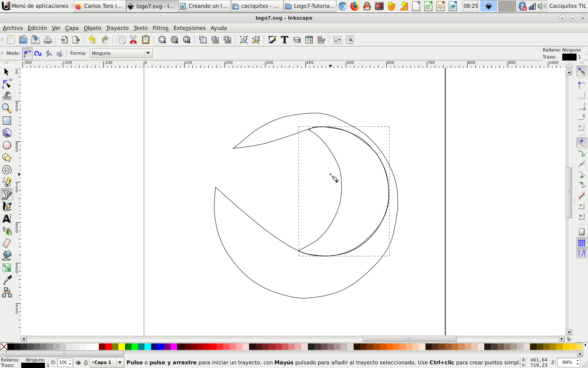Select the Pencil freehand tool

pos(7,182)
